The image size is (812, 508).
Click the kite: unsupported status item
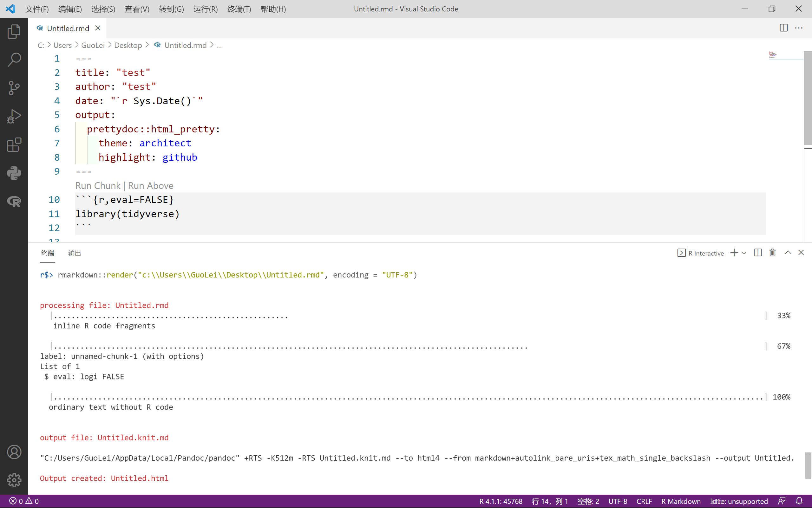point(739,501)
